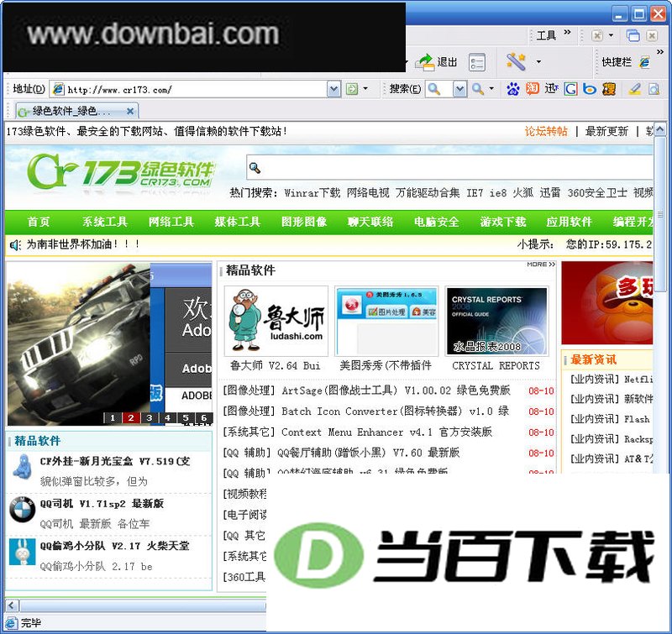
Task: Close the 绿色软件 tab with its X
Action: coord(130,112)
